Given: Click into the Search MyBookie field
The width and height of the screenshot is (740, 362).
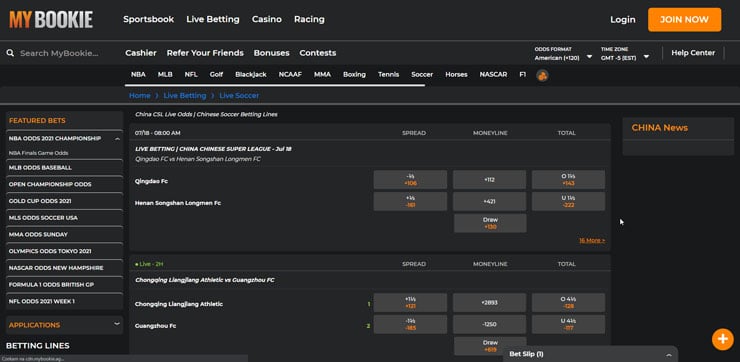Looking at the screenshot, I should coord(59,53).
